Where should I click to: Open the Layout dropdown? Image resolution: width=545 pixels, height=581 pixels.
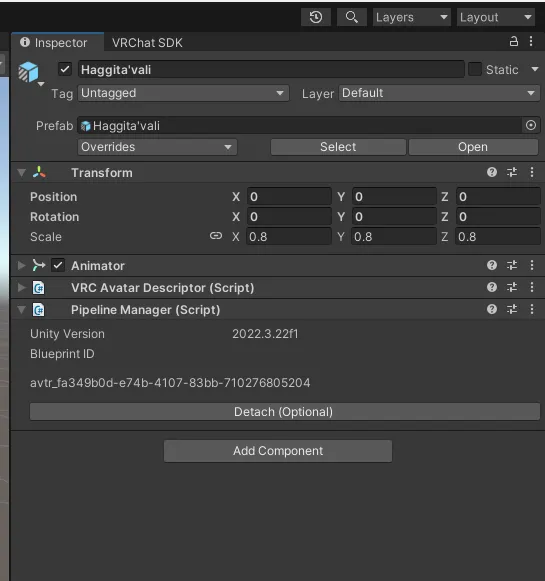pyautogui.click(x=496, y=17)
